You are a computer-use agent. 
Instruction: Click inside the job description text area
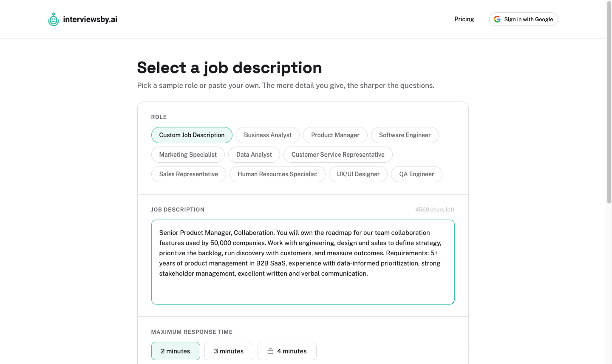pos(303,262)
